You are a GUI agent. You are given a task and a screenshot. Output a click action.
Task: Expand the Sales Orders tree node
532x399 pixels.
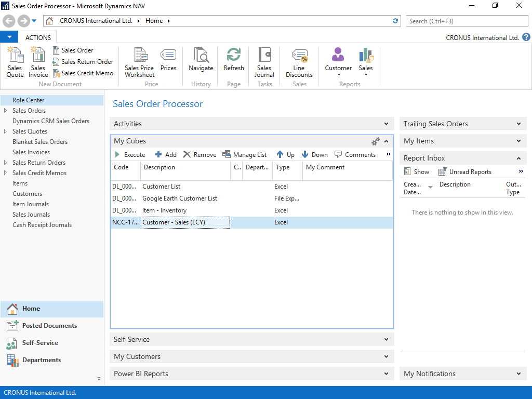5,111
